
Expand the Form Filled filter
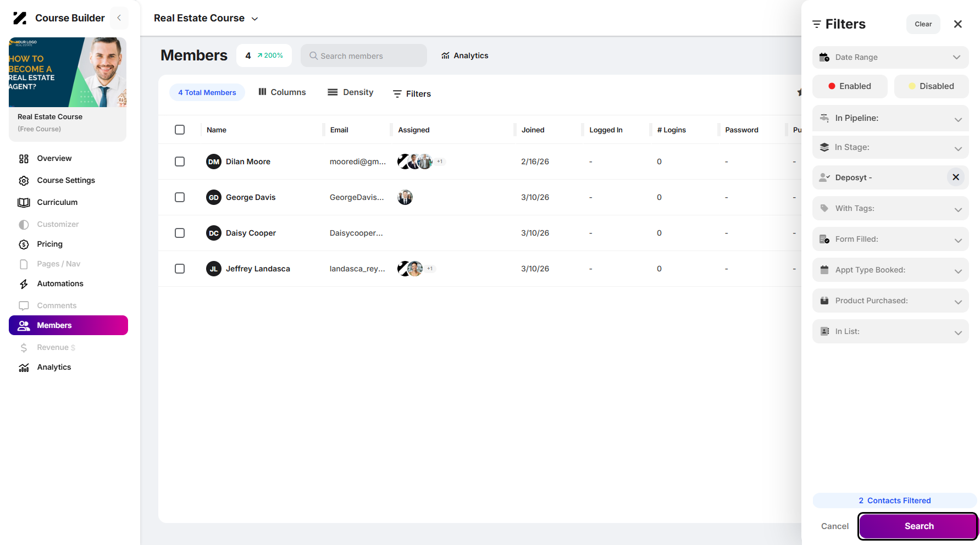(890, 239)
